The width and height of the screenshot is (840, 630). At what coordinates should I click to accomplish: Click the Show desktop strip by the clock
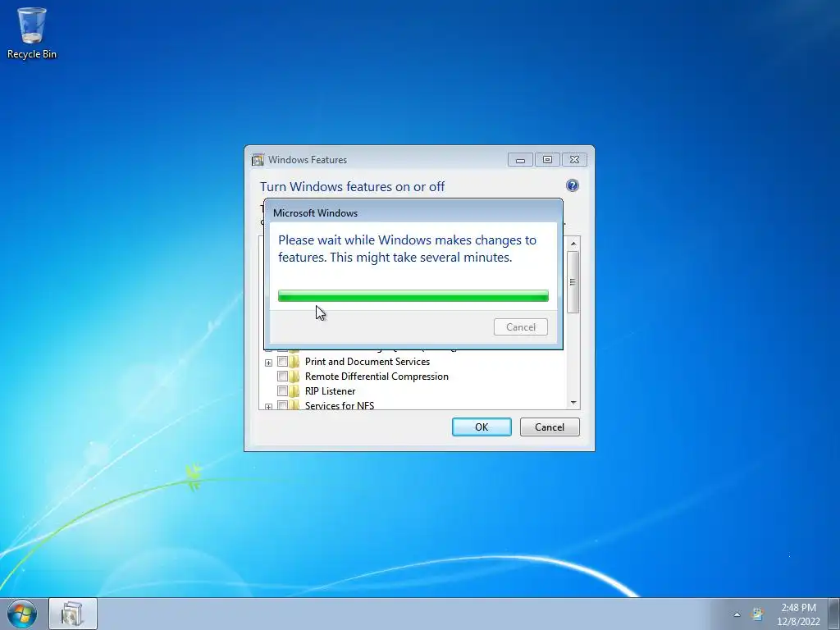pos(834,614)
